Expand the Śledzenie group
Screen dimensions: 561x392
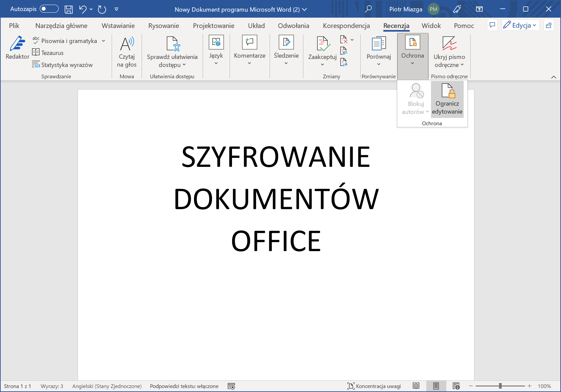coord(286,50)
